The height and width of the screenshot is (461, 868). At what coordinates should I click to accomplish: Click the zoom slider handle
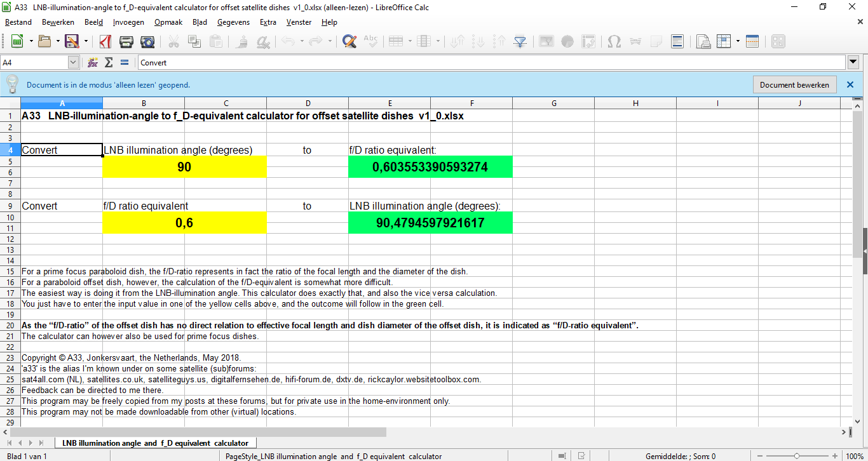797,456
